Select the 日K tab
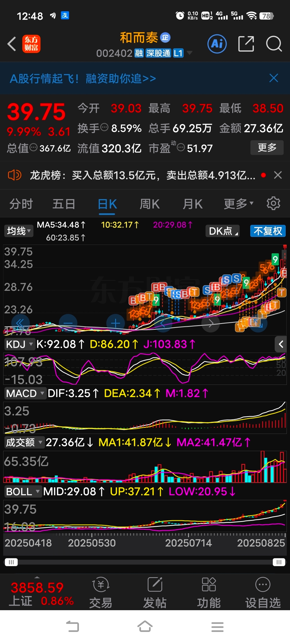Screen dimensions: 290x644 pyautogui.click(x=107, y=204)
